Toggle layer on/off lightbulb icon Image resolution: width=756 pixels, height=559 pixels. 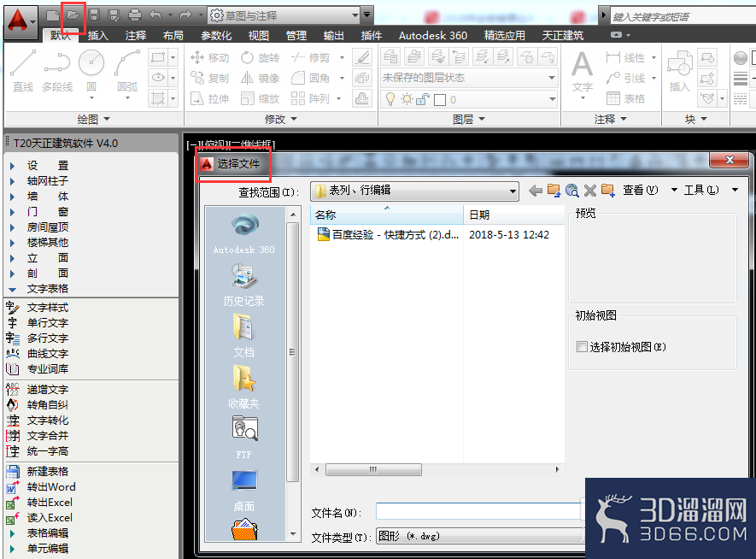coord(390,99)
